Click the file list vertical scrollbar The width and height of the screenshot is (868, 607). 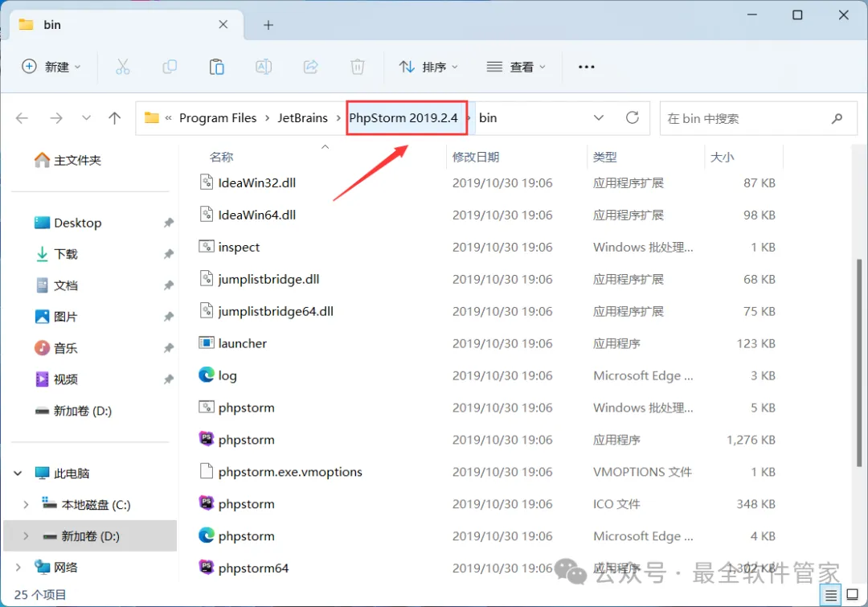858,363
